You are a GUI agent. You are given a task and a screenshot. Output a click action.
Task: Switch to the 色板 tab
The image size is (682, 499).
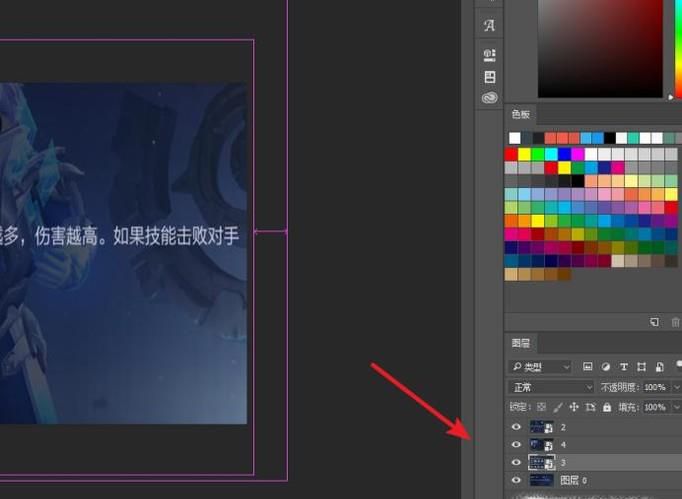521,114
